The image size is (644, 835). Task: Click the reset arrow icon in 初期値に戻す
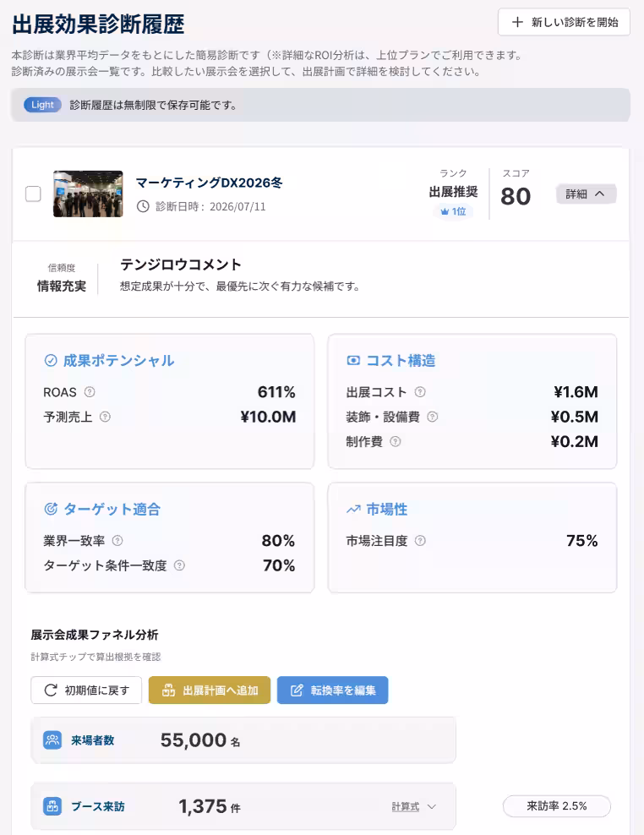click(51, 690)
